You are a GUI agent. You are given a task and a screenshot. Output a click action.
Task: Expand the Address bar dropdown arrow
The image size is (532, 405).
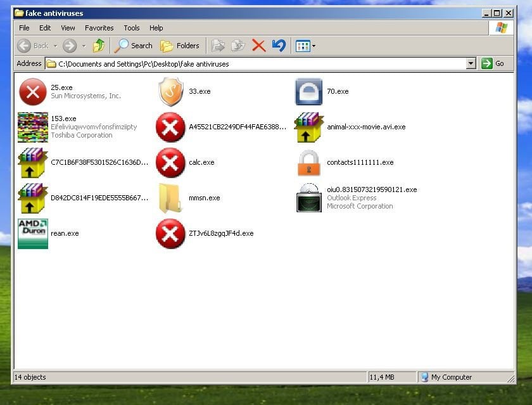tap(471, 63)
